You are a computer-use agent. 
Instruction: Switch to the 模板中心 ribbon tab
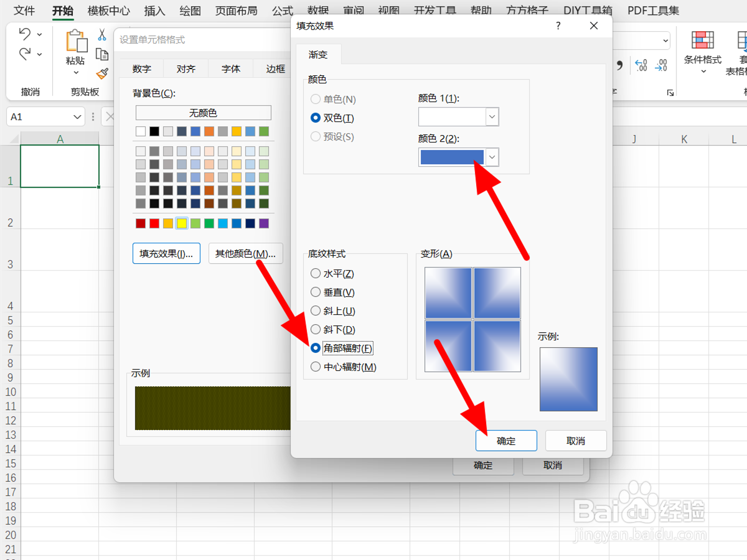click(x=109, y=11)
